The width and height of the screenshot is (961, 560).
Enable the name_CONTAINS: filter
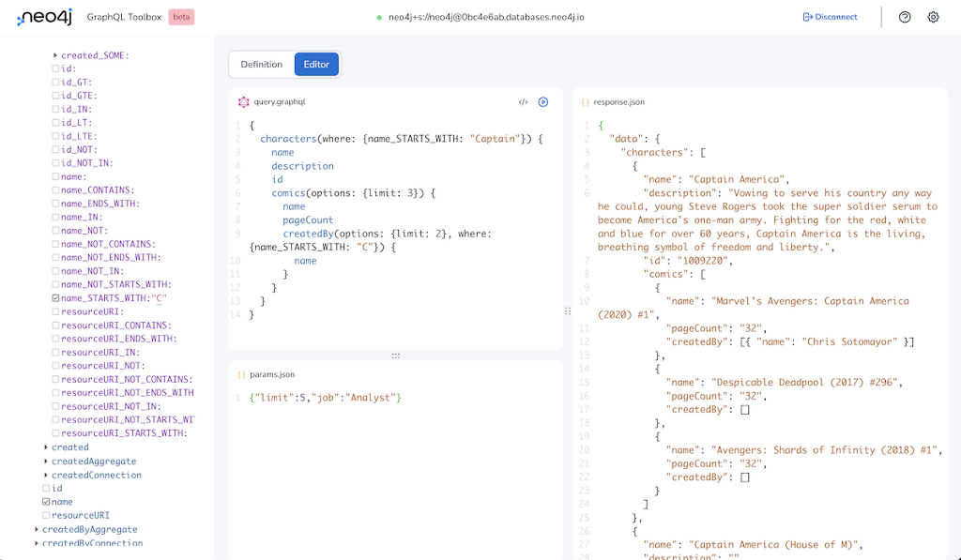coord(55,189)
